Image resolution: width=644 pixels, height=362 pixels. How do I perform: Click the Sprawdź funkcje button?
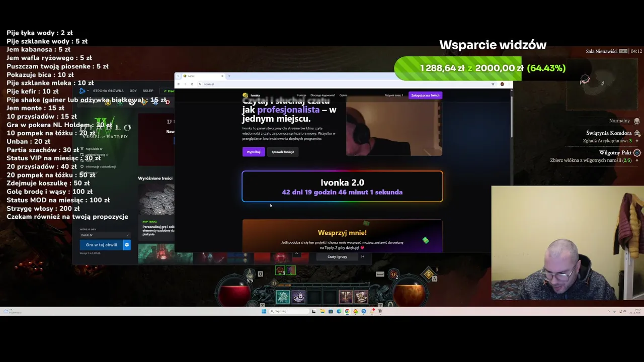coord(283,152)
